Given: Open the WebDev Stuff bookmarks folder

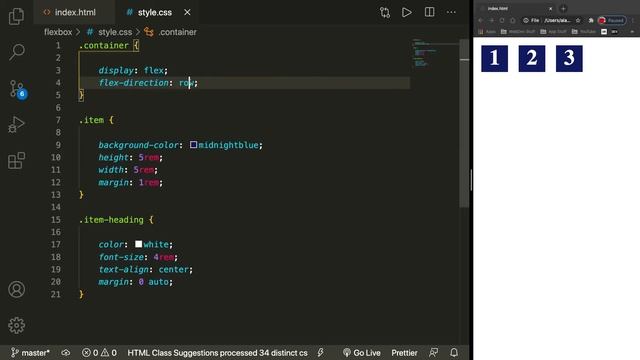Looking at the screenshot, I should [x=518, y=31].
